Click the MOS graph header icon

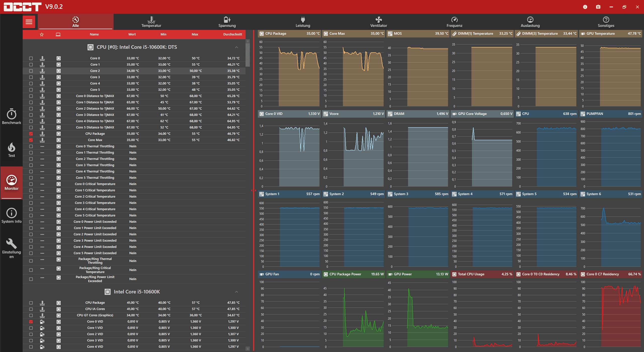pos(390,33)
